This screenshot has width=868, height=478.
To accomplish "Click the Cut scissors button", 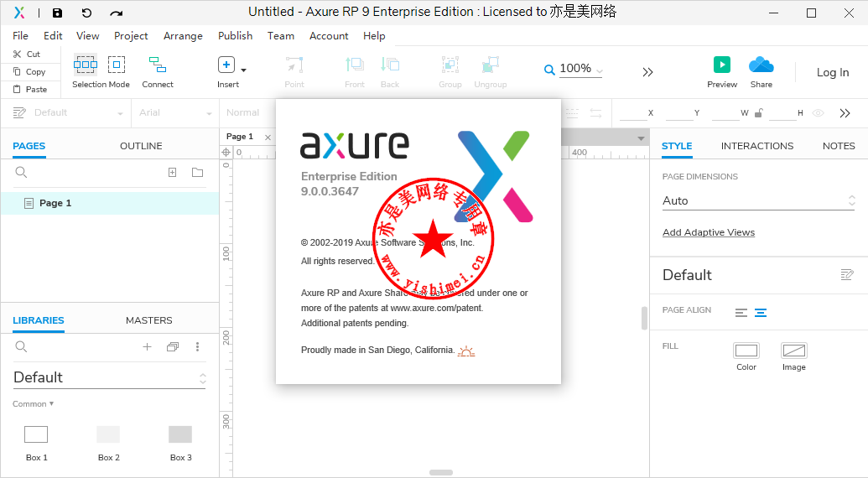I will (x=26, y=54).
